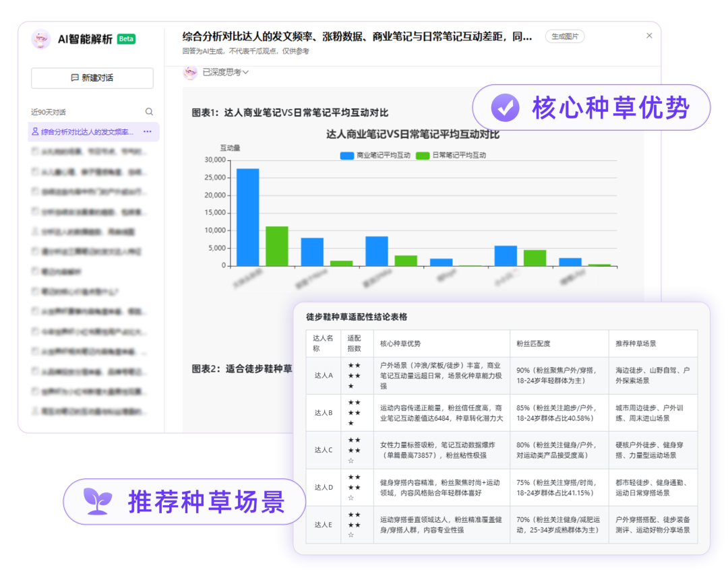Toggle 日常笔记平均互动 legend series

tap(451, 156)
